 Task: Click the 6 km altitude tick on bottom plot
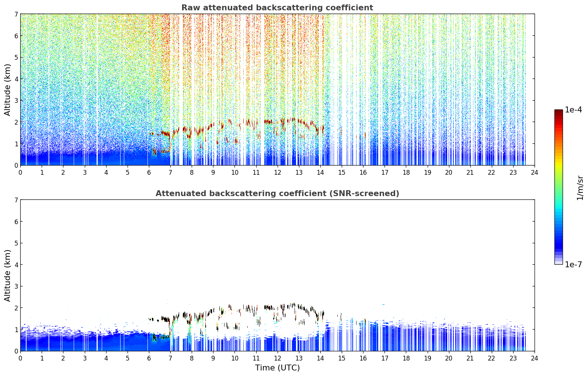coord(16,222)
